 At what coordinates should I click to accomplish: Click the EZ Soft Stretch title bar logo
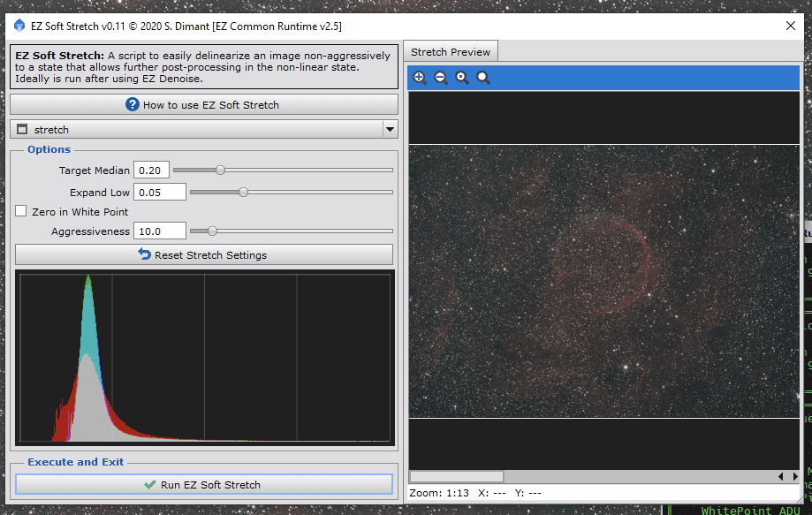(19, 26)
